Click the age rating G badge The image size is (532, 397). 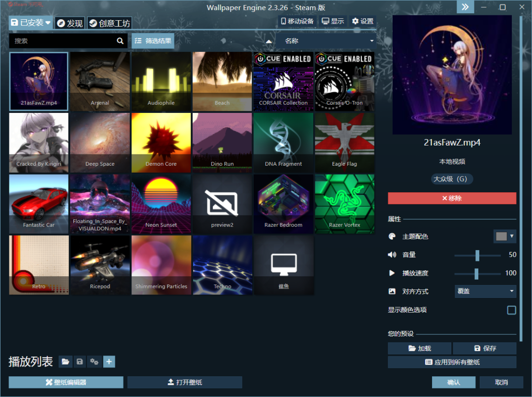[x=452, y=179]
